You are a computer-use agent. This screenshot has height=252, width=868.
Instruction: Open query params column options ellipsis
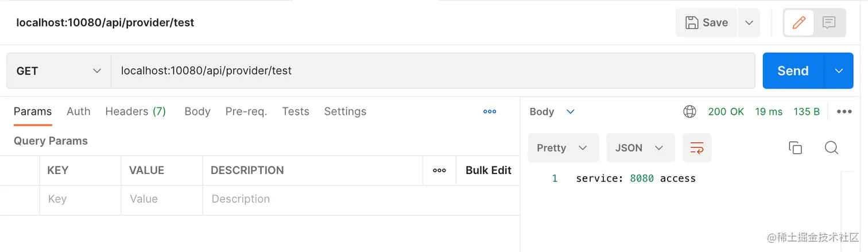coord(439,170)
